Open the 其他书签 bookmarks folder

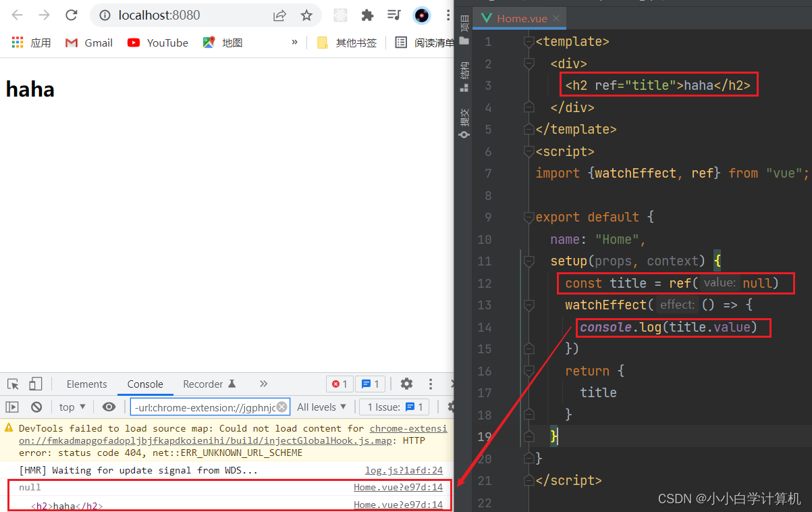347,43
